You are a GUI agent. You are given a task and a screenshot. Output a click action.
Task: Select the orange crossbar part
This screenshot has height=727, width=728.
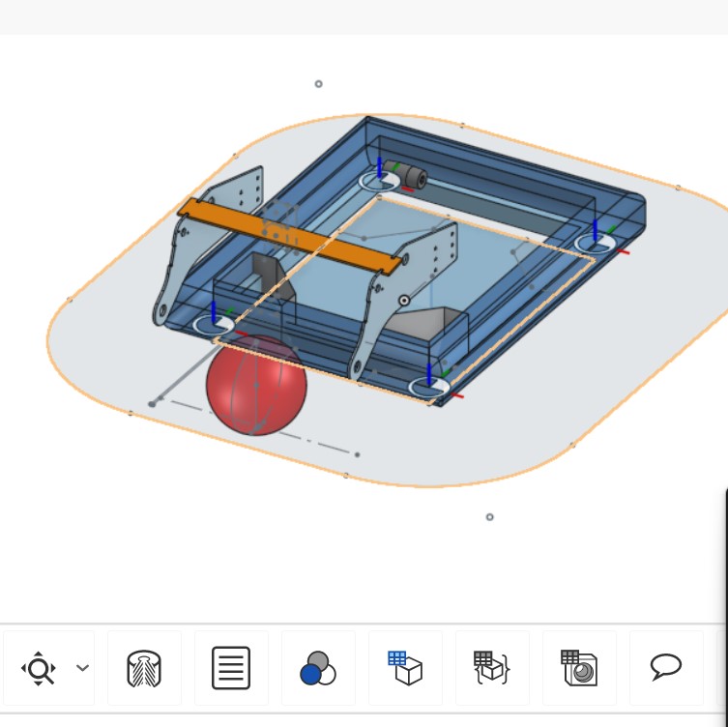click(x=290, y=237)
